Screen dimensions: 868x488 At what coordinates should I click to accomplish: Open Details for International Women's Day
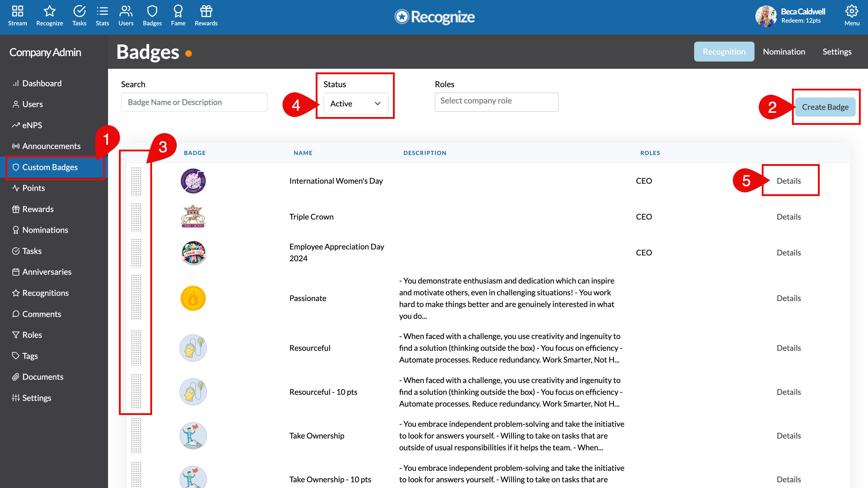point(789,181)
